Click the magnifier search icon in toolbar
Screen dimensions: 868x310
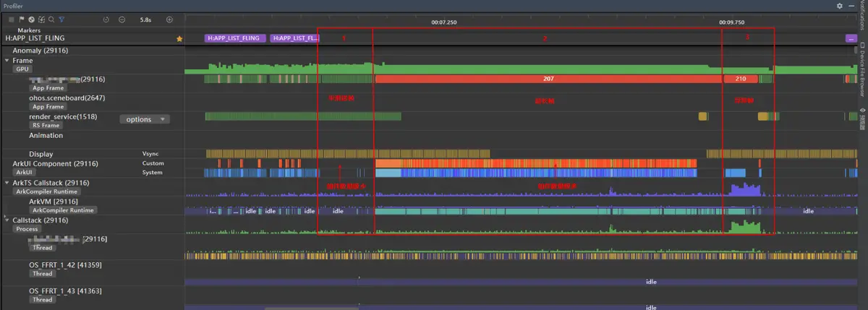click(x=51, y=20)
